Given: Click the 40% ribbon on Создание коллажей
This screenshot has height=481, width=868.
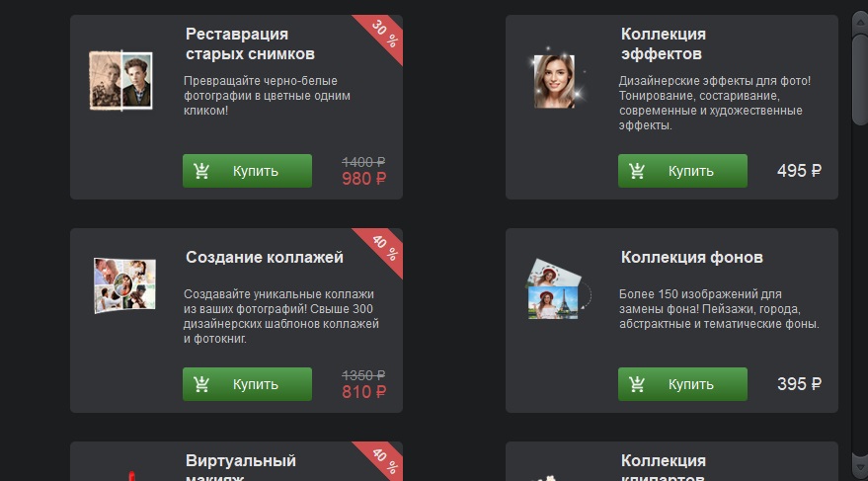Looking at the screenshot, I should tap(383, 248).
